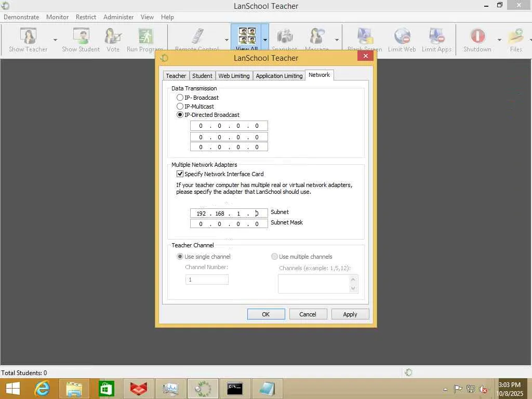Click the Cancel button
This screenshot has height=399, width=532.
pos(308,314)
